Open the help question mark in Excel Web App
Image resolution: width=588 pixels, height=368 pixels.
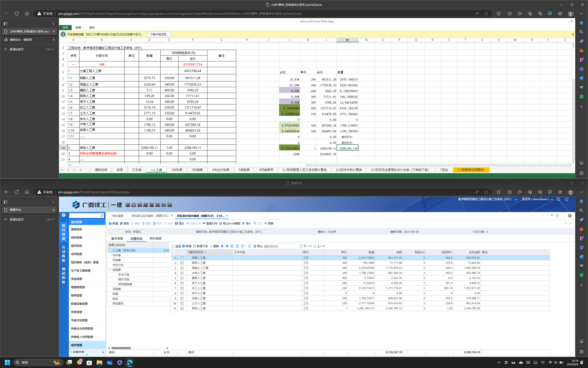coord(571,21)
